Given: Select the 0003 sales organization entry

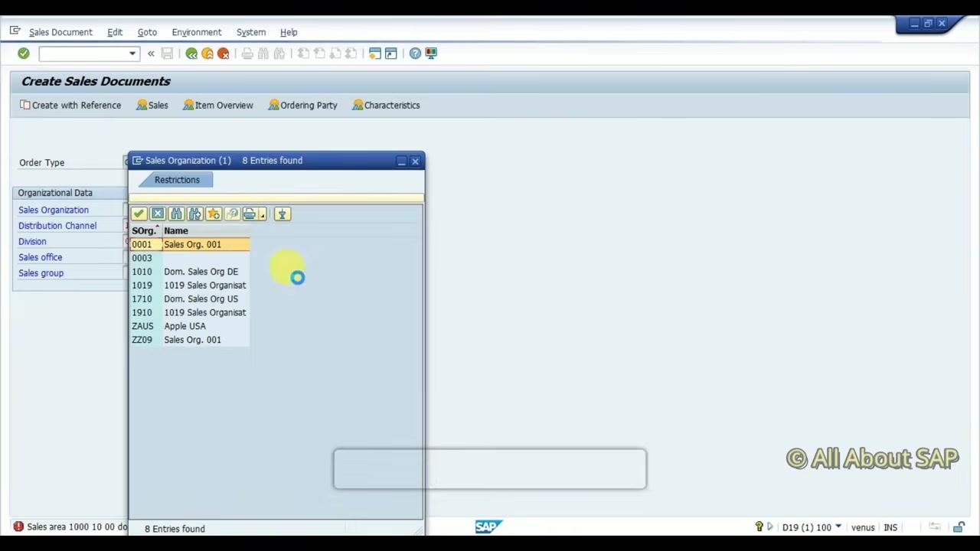Looking at the screenshot, I should pos(190,258).
